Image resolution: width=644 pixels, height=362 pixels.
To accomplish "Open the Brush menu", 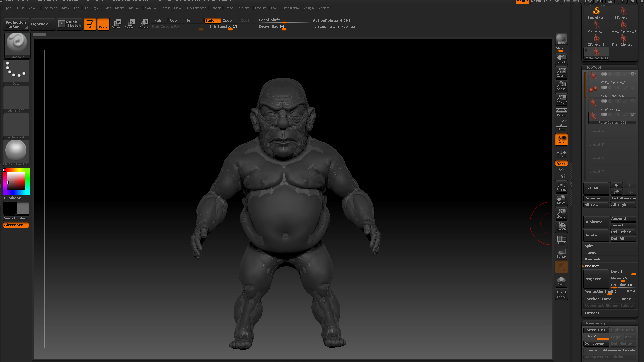I will point(20,8).
